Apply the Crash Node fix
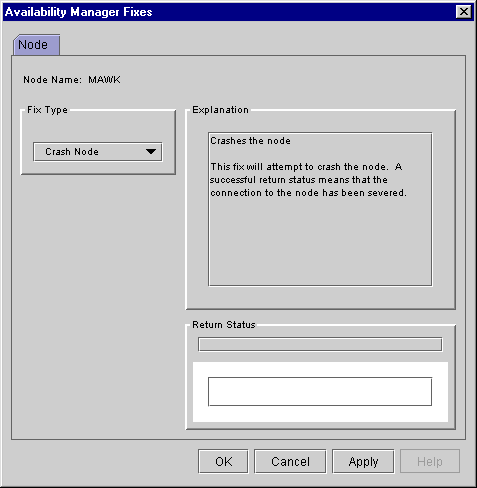 [x=363, y=461]
